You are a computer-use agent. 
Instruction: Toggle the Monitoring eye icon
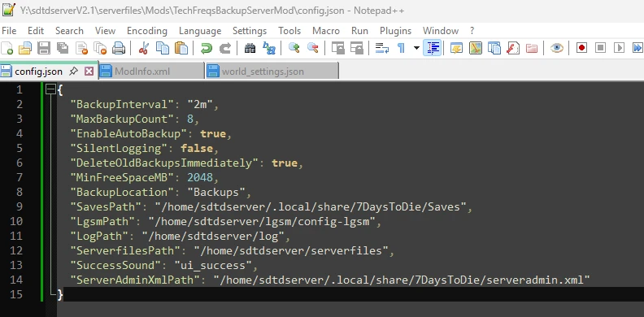click(x=557, y=48)
